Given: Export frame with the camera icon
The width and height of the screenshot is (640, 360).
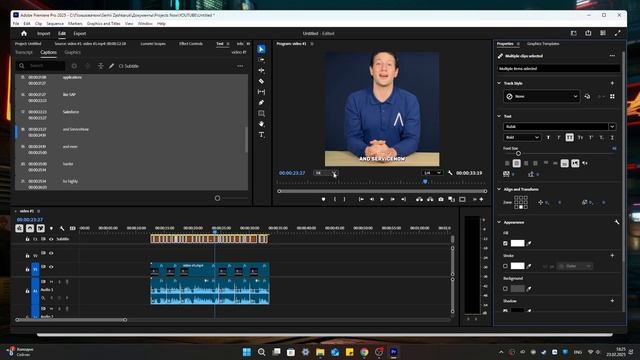Looking at the screenshot, I should coord(441,199).
